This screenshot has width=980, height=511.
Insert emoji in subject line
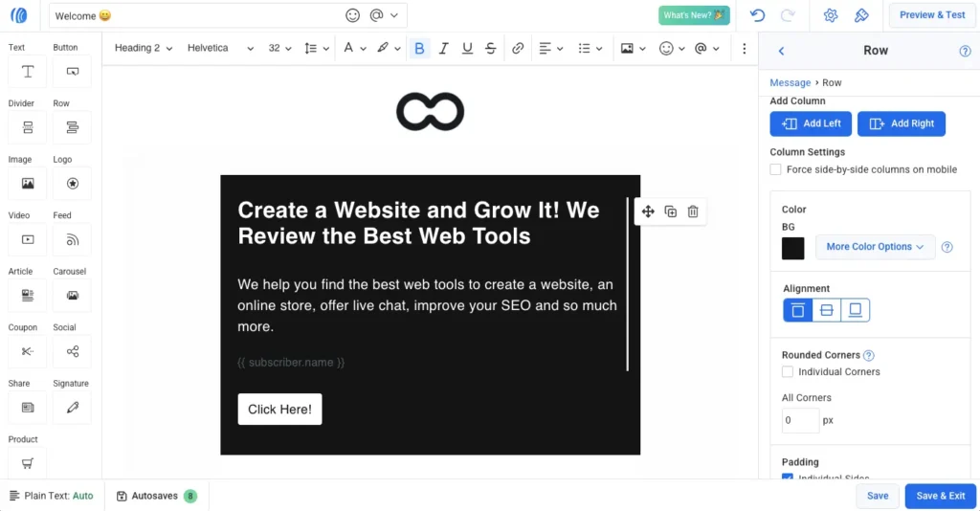click(x=352, y=15)
